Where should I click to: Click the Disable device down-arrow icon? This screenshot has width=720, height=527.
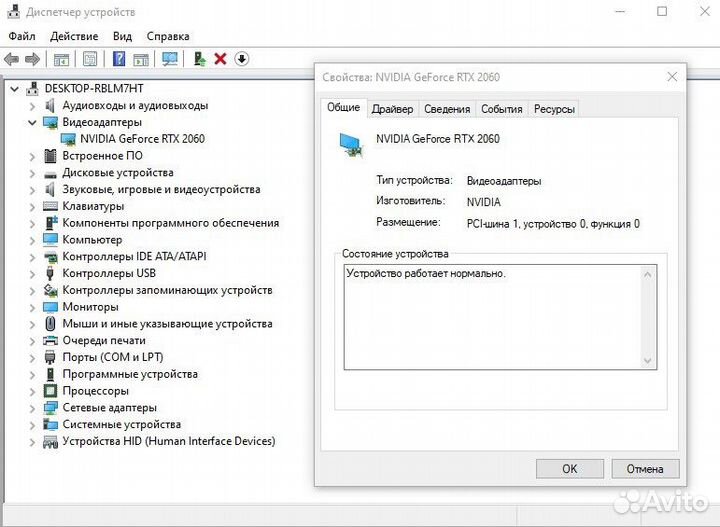coord(242,59)
